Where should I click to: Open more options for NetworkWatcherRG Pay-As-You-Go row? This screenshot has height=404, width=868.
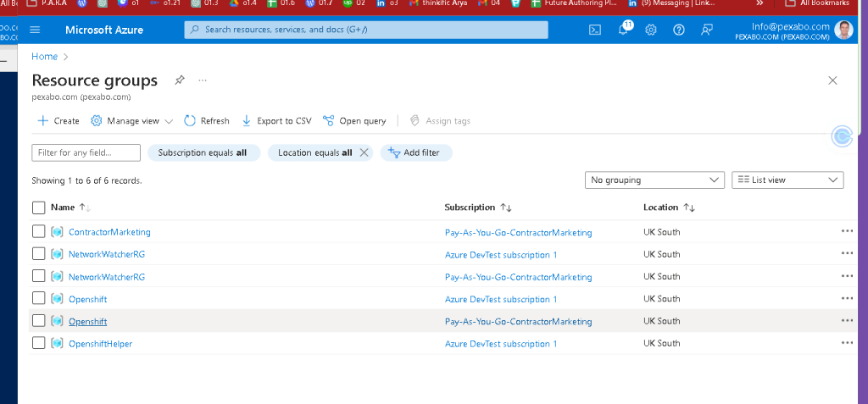pyautogui.click(x=847, y=276)
